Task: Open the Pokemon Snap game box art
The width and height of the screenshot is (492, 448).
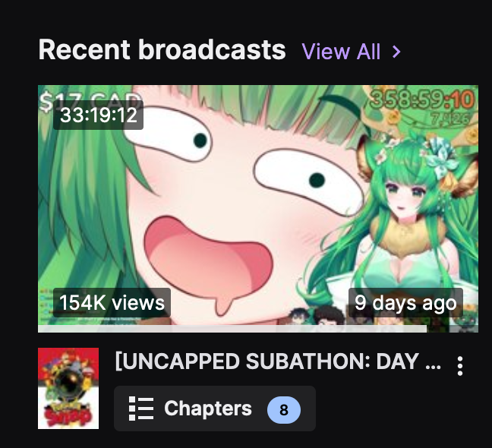Action: point(68,388)
